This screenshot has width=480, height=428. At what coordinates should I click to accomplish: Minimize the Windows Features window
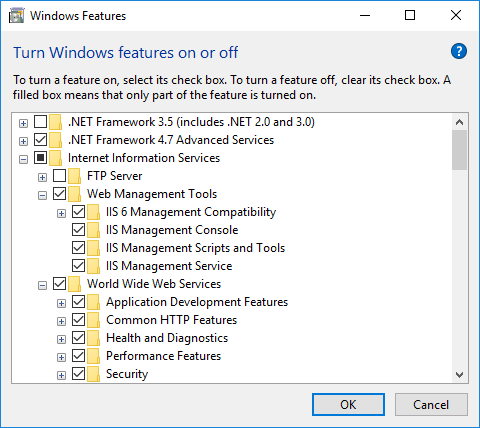365,15
